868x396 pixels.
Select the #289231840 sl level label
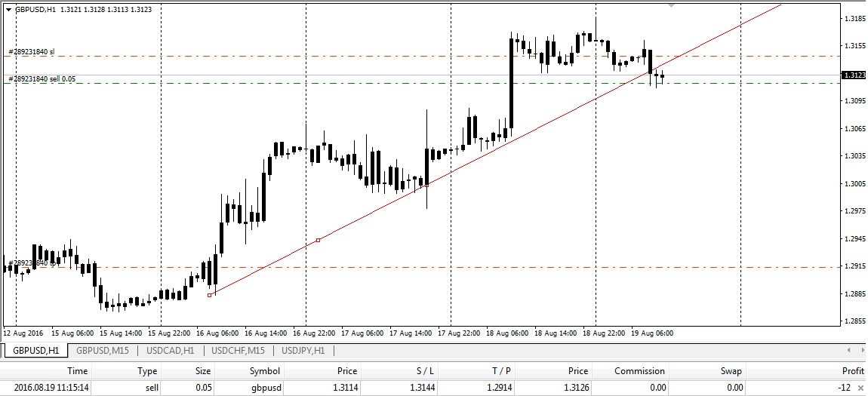32,52
